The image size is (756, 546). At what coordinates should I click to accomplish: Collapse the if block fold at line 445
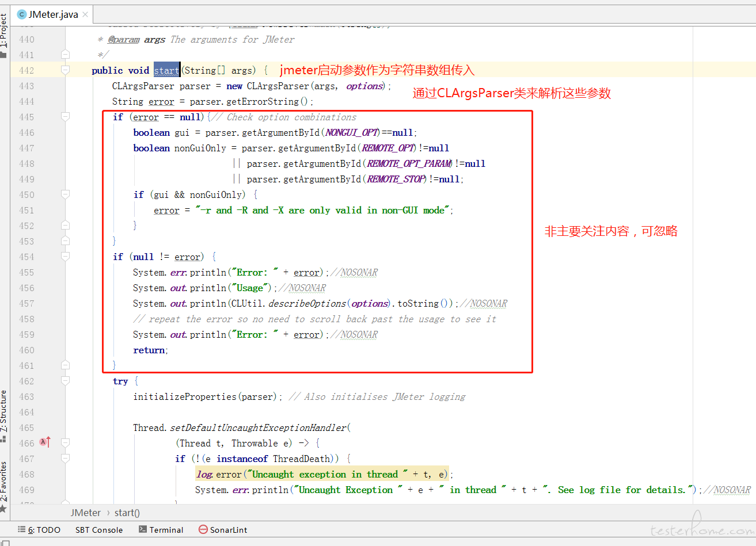[x=65, y=117]
